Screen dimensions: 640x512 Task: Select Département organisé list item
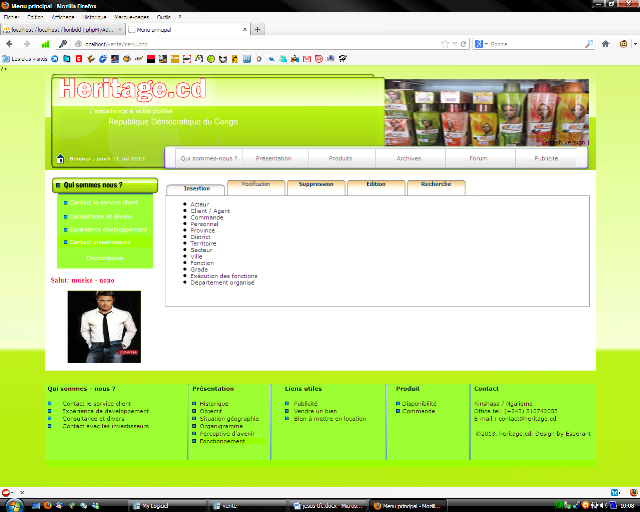[x=222, y=283]
